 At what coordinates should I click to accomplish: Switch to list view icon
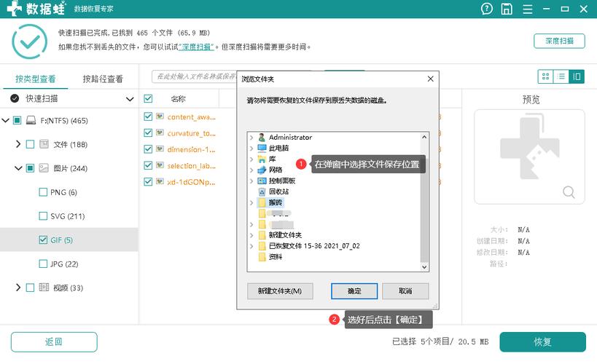pos(561,76)
